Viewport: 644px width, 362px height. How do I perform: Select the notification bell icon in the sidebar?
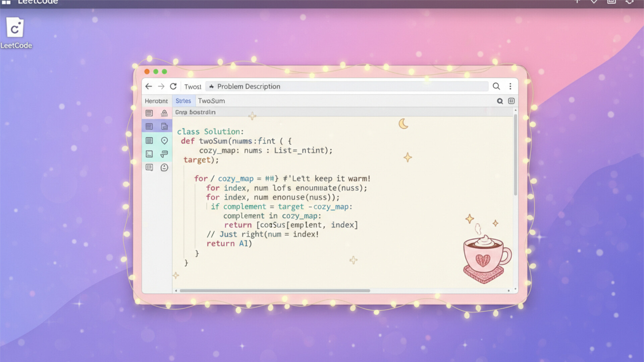coord(164,113)
